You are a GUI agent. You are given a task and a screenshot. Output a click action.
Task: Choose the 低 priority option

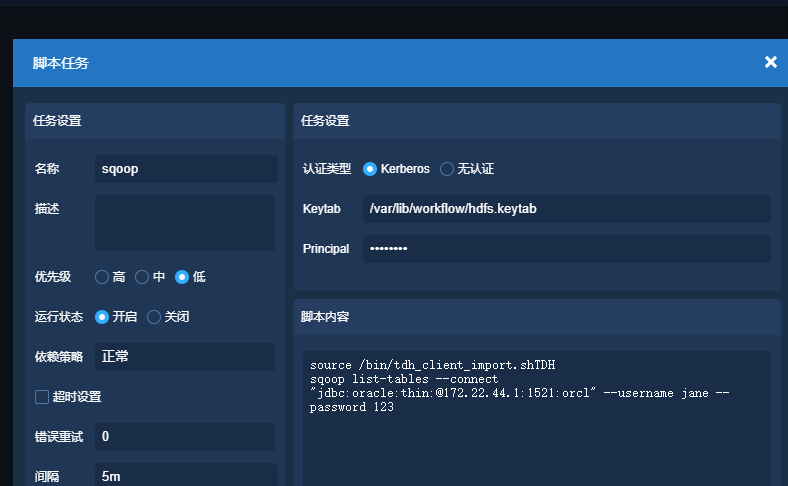point(182,277)
